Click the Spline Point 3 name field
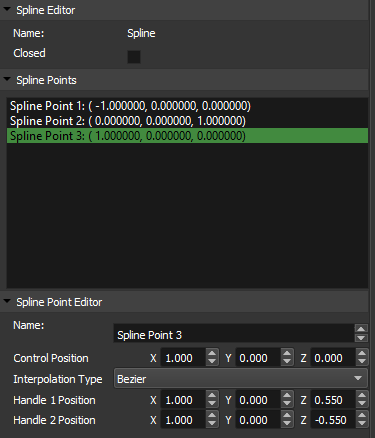Screen dimensions: 375x438 (234, 333)
